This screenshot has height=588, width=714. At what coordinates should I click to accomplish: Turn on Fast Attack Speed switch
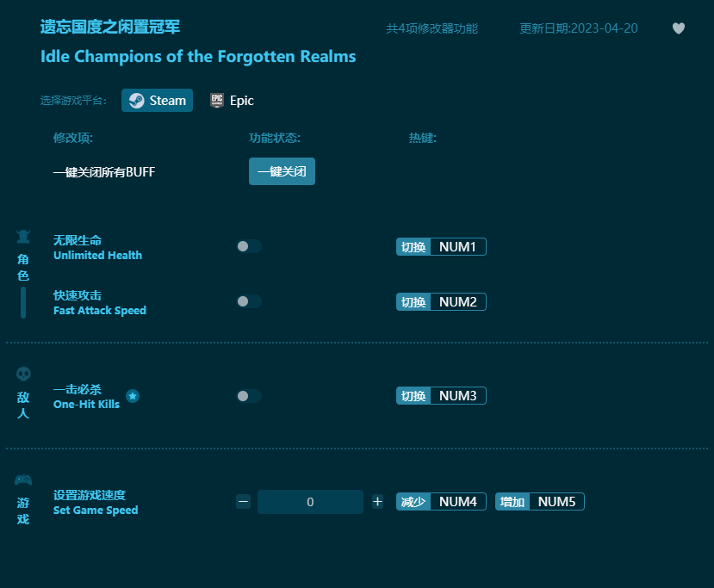249,301
